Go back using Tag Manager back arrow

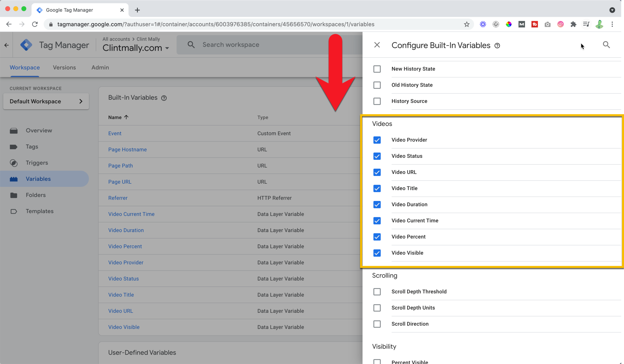coord(6,45)
